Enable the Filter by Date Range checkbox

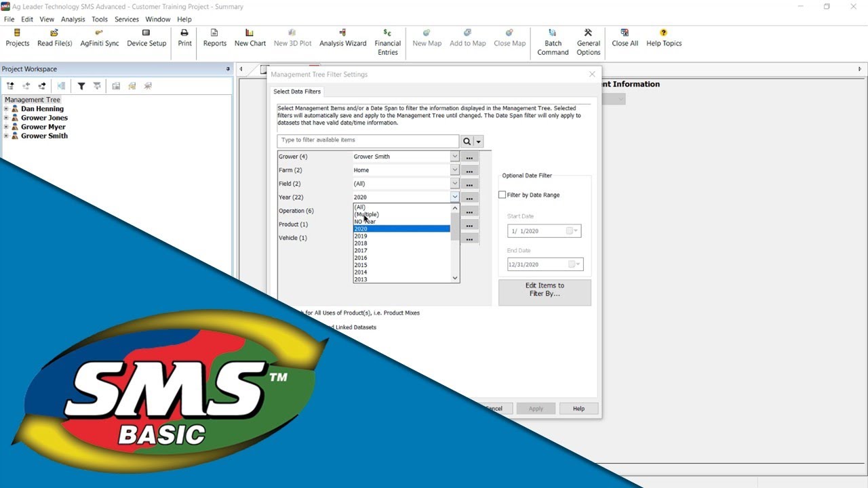502,195
